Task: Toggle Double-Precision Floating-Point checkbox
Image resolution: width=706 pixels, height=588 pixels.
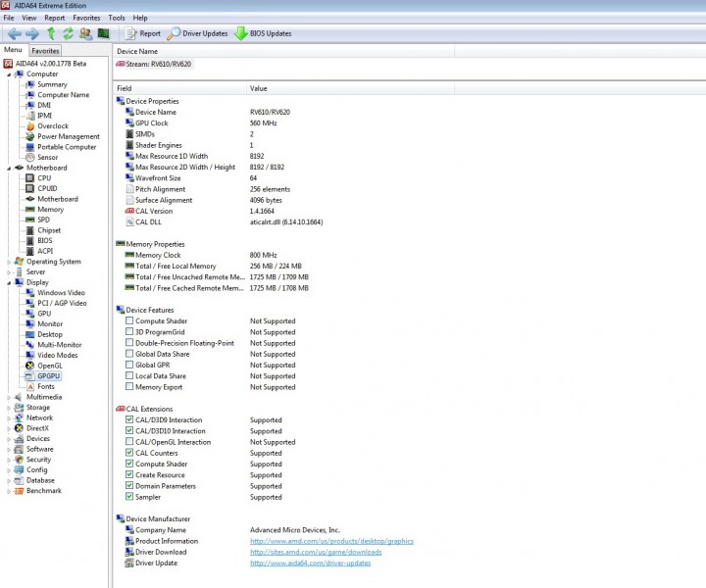Action: (x=129, y=343)
